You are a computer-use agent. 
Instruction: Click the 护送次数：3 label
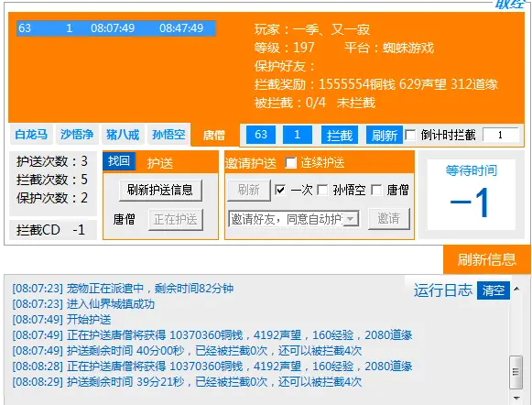(x=52, y=161)
